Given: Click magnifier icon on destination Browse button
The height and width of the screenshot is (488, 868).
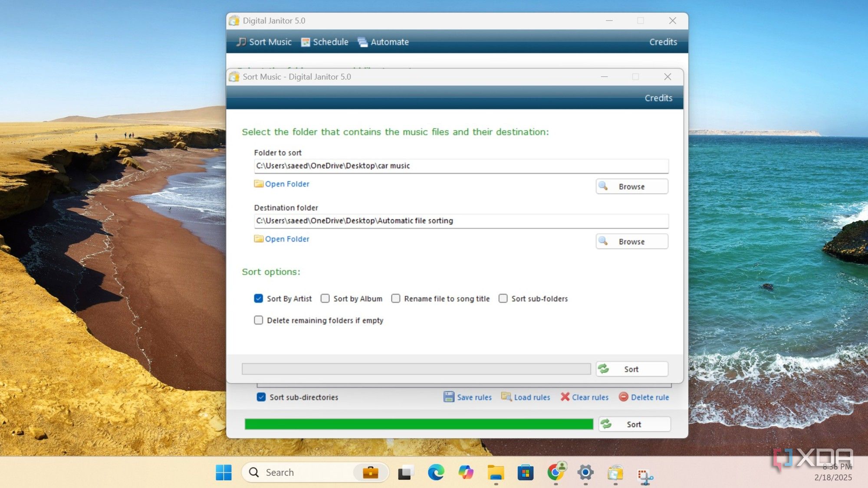Looking at the screenshot, I should [x=603, y=241].
